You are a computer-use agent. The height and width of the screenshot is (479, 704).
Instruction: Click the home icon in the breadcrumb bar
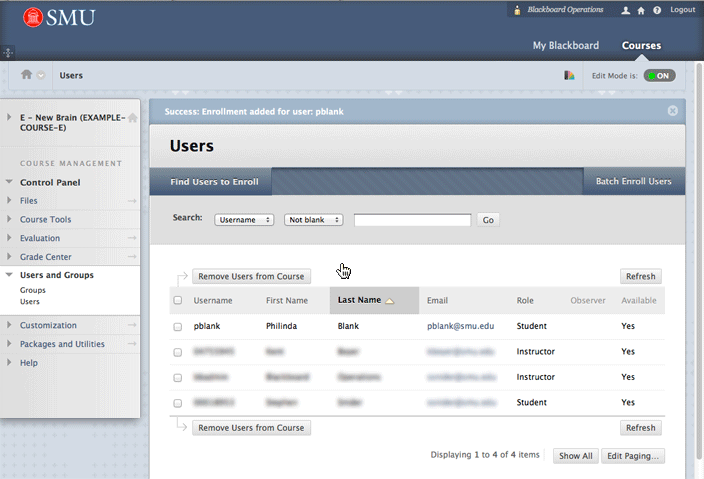pos(27,75)
